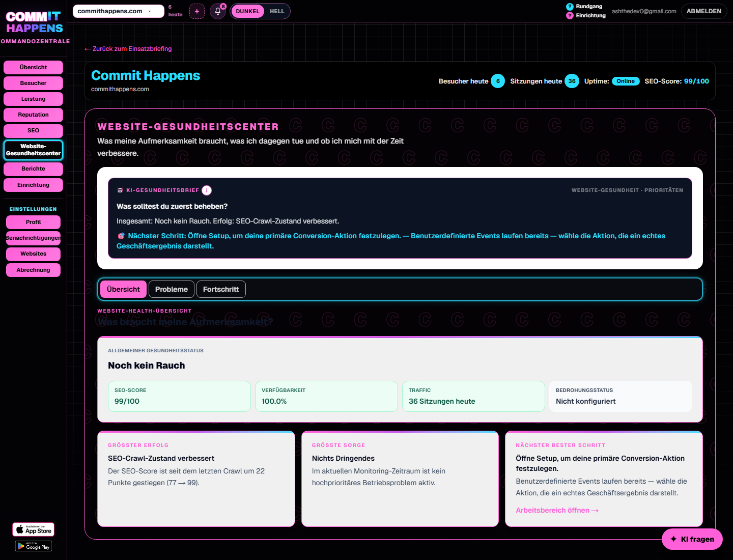Click the ABMELDEN button

pyautogui.click(x=704, y=11)
